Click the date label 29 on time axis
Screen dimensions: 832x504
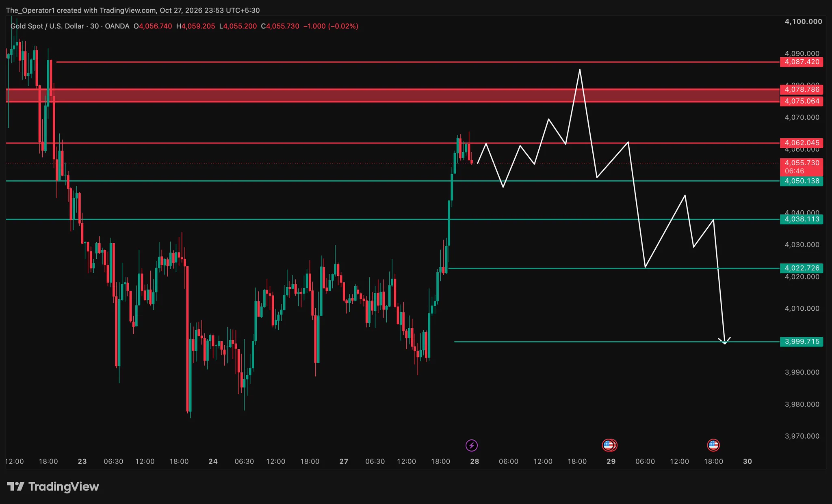611,461
